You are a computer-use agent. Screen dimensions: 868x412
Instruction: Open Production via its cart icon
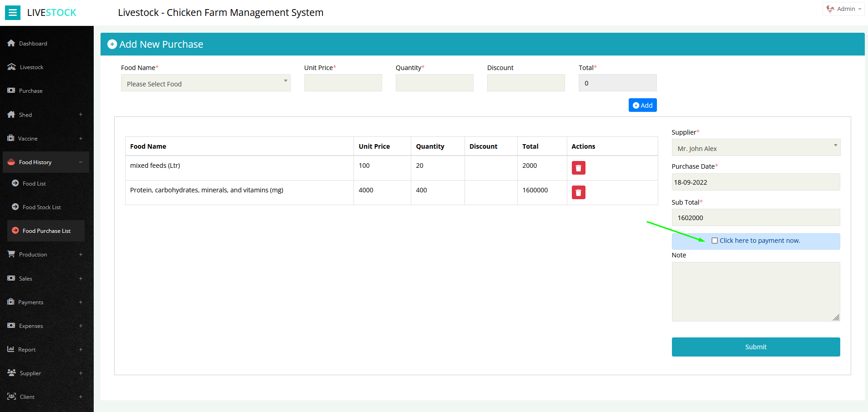point(11,254)
